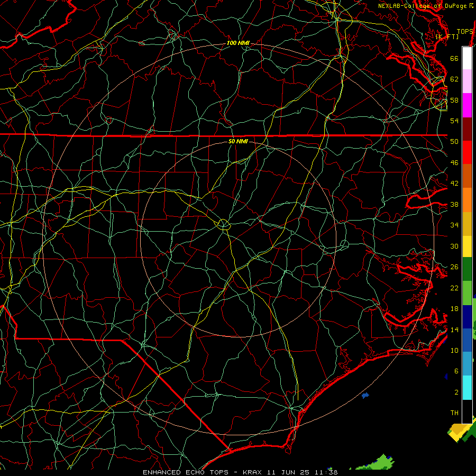Click the 'TH' threshold legend label
Image resolution: width=476 pixels, height=476 pixels.
pyautogui.click(x=454, y=413)
